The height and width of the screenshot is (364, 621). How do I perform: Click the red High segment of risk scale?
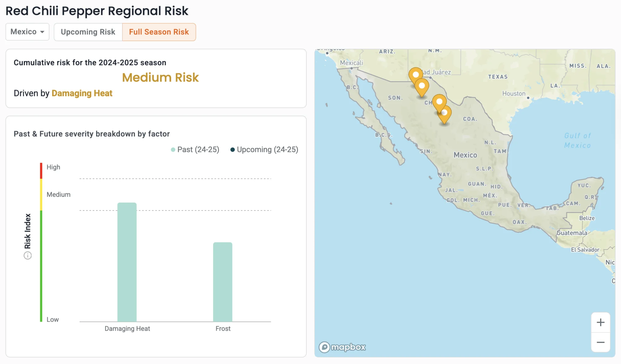(x=41, y=171)
